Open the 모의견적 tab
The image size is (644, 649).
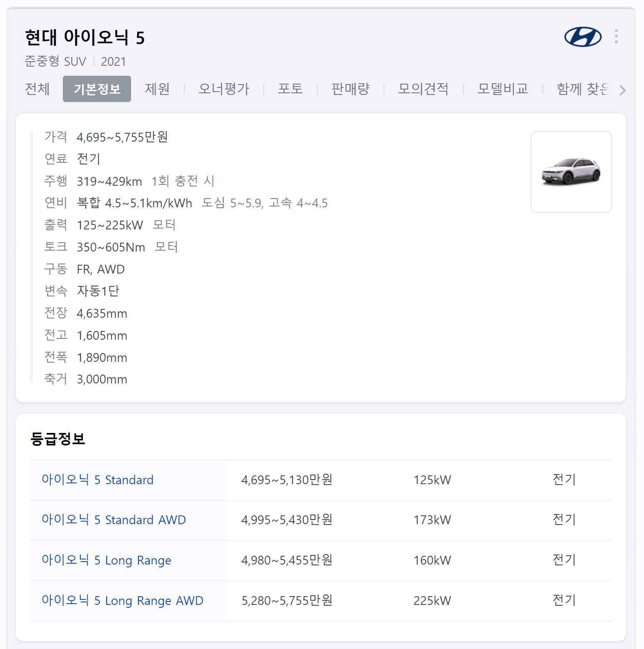(x=423, y=89)
